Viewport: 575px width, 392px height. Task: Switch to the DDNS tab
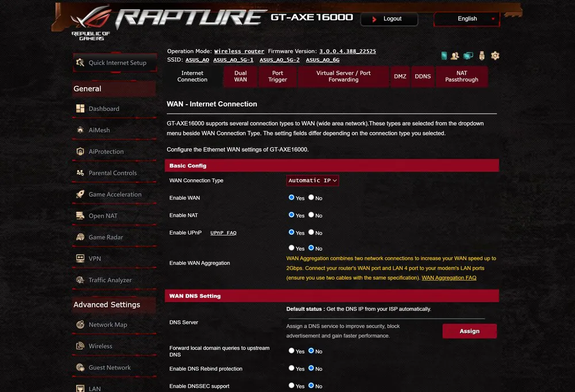click(423, 76)
